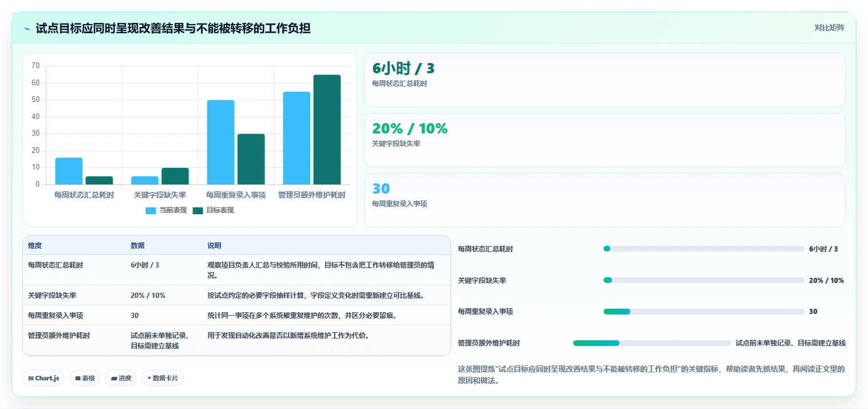Screen dimensions: 868x409
Task: Click the 数据卡片 tag button
Action: tap(163, 378)
